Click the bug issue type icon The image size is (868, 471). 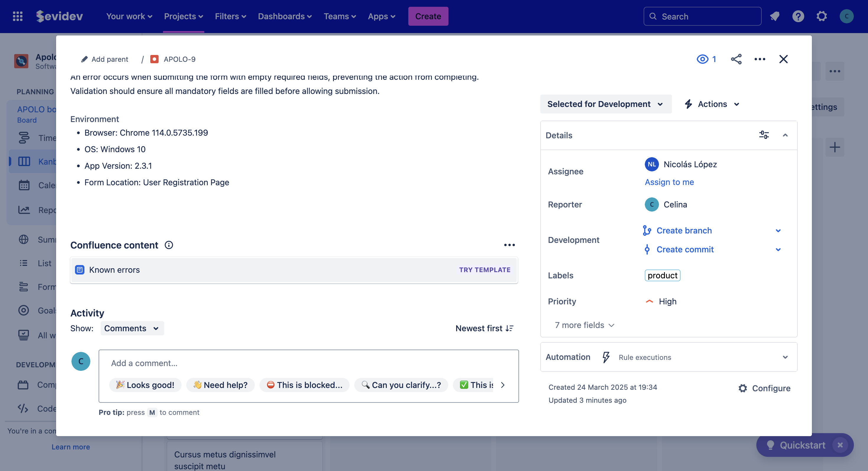tap(154, 59)
